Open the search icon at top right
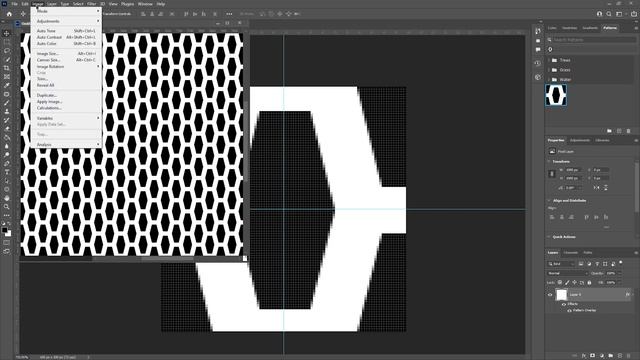Image resolution: width=640 pixels, height=360 pixels. pos(609,14)
